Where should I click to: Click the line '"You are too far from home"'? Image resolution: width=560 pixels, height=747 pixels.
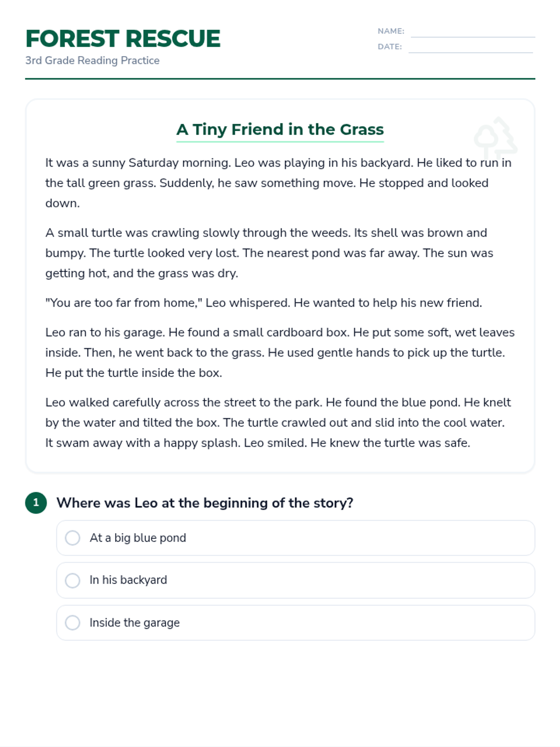click(x=264, y=303)
